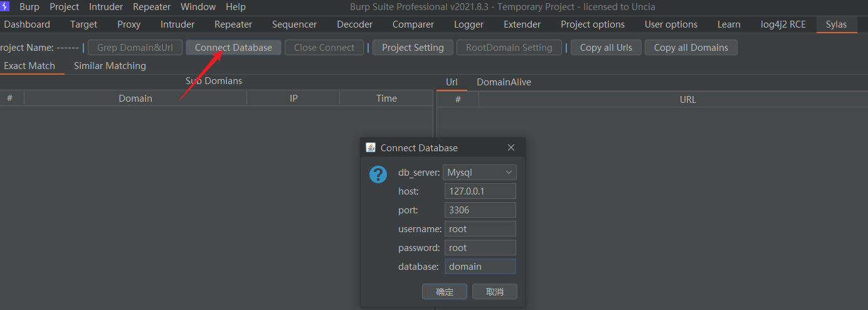Select the Sylas tab
The height and width of the screenshot is (310, 868).
836,24
